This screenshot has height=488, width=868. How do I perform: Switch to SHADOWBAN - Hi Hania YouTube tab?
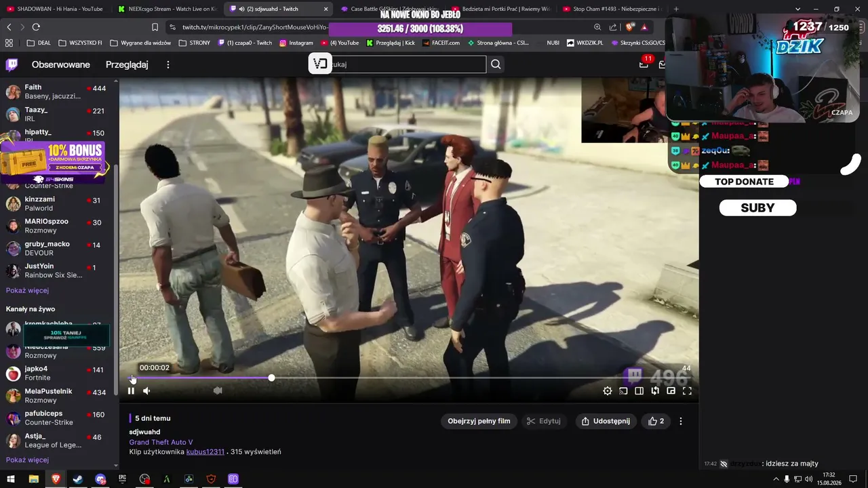55,9
